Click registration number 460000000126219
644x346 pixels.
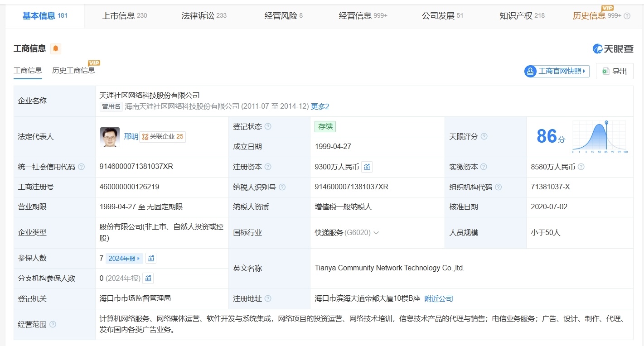pyautogui.click(x=130, y=187)
